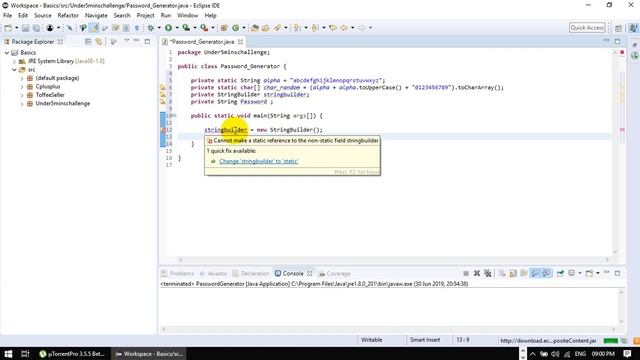Expand the JRE System Library node
Image resolution: width=640 pixels, height=360 pixels.
click(14, 61)
